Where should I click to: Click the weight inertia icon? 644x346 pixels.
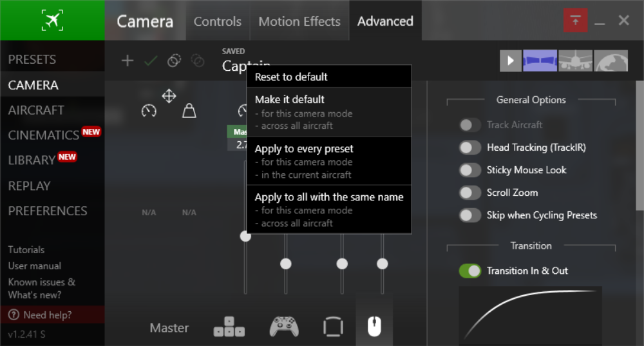pos(189,111)
